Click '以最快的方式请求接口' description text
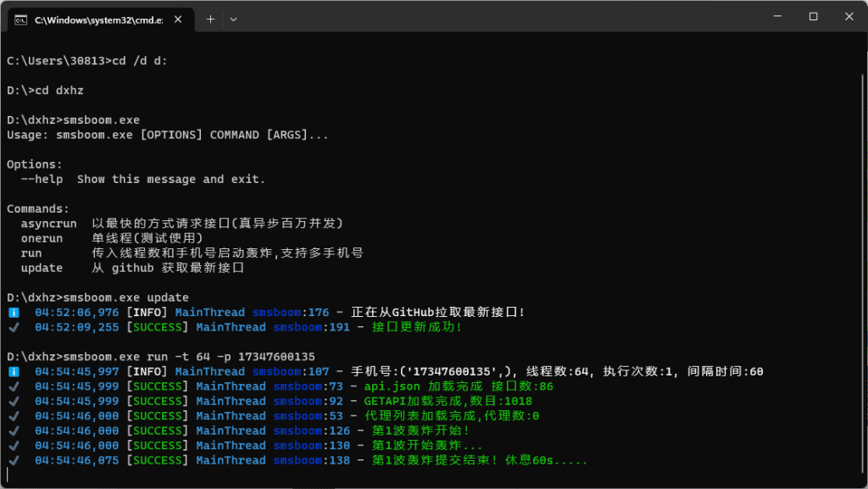 tap(160, 224)
